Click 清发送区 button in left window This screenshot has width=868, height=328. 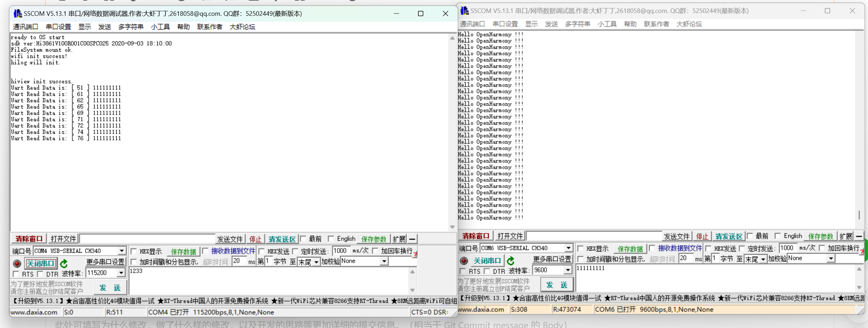point(282,239)
